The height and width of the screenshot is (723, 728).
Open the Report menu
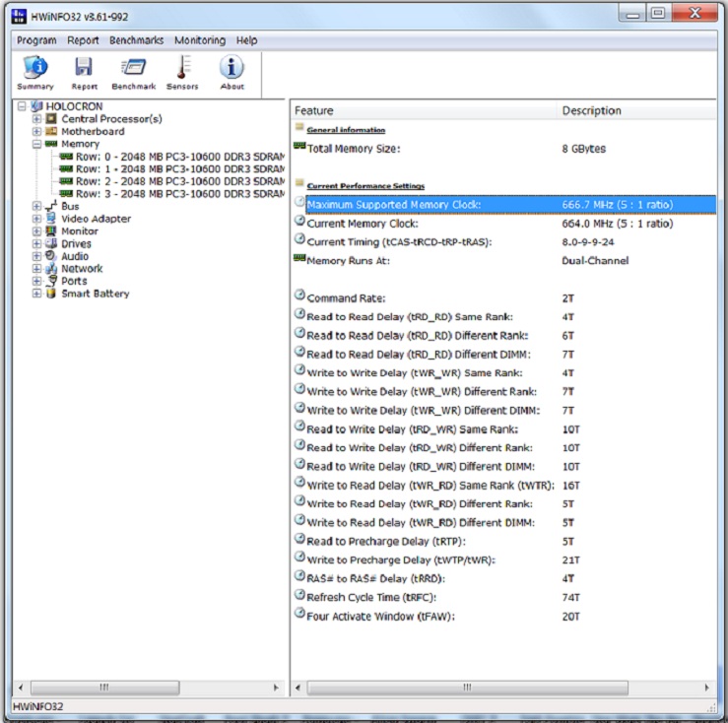pos(83,40)
